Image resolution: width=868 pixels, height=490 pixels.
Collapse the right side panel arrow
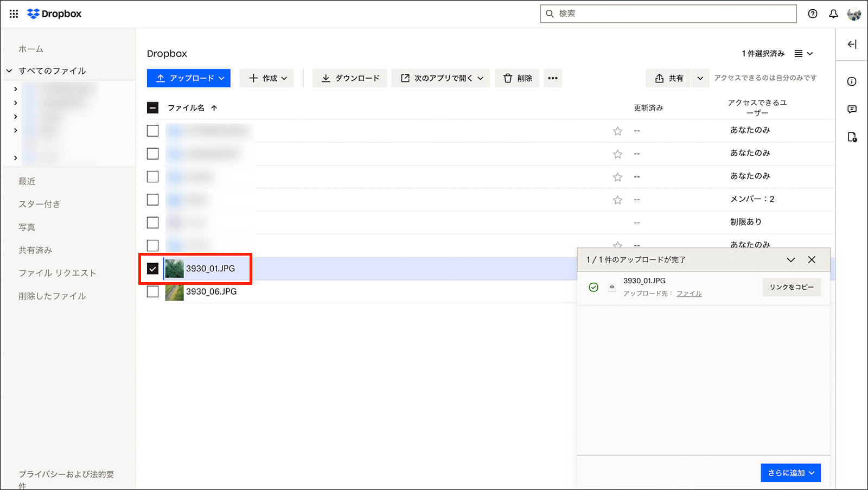(852, 44)
